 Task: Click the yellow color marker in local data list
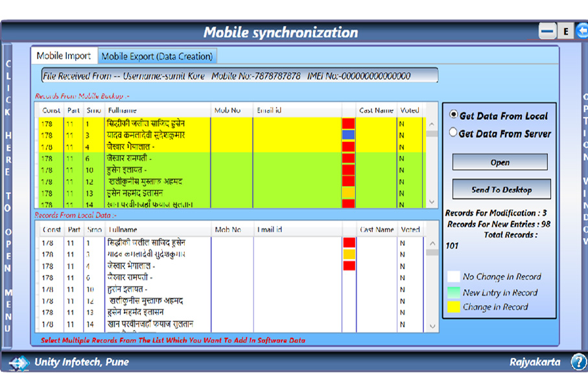coord(349,254)
